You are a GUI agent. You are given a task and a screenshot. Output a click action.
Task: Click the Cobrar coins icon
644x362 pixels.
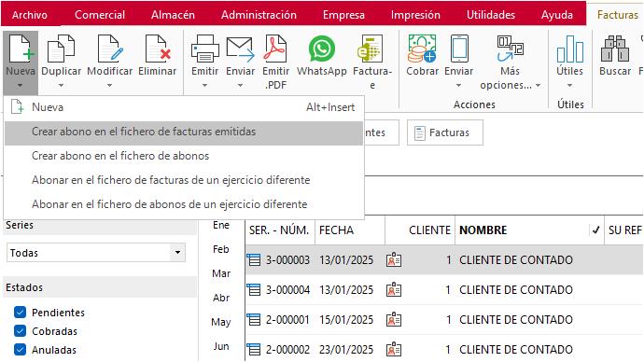(422, 49)
